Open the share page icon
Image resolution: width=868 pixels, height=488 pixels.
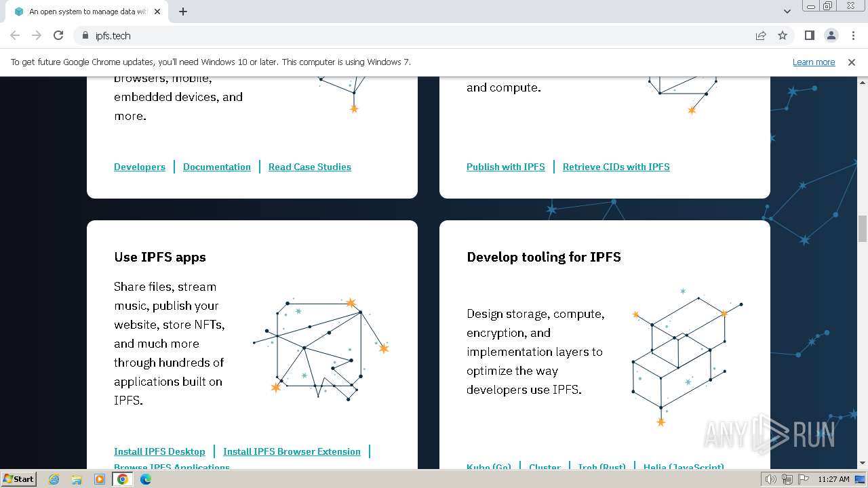coord(761,35)
